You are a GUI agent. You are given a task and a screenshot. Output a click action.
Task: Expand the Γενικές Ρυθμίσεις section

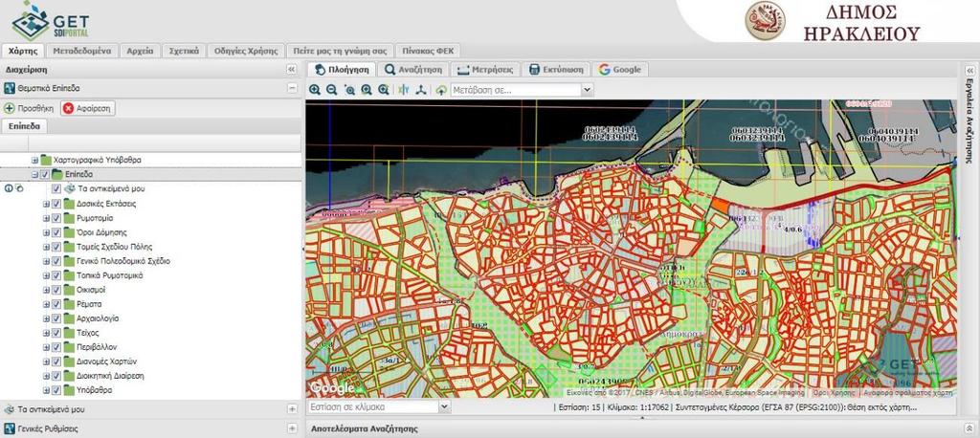292,428
